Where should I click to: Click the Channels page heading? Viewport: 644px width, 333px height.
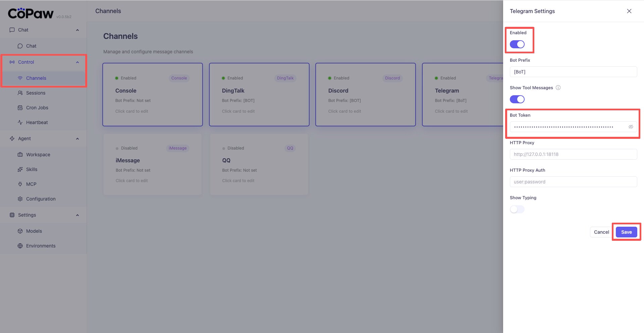[120, 36]
